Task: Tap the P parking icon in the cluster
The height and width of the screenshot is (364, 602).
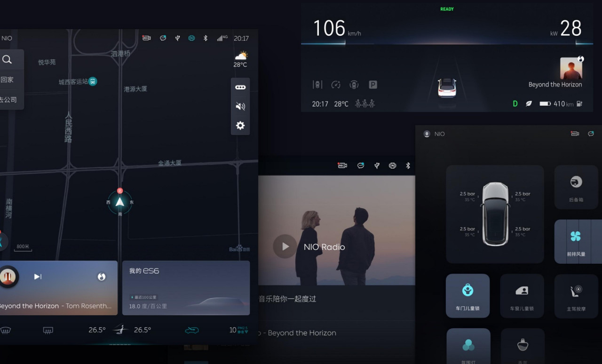Action: coord(373,85)
